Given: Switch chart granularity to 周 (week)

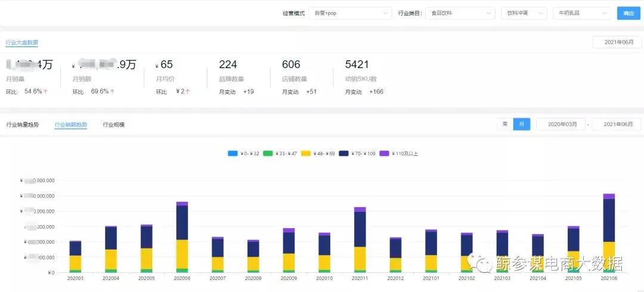Looking at the screenshot, I should (x=504, y=124).
